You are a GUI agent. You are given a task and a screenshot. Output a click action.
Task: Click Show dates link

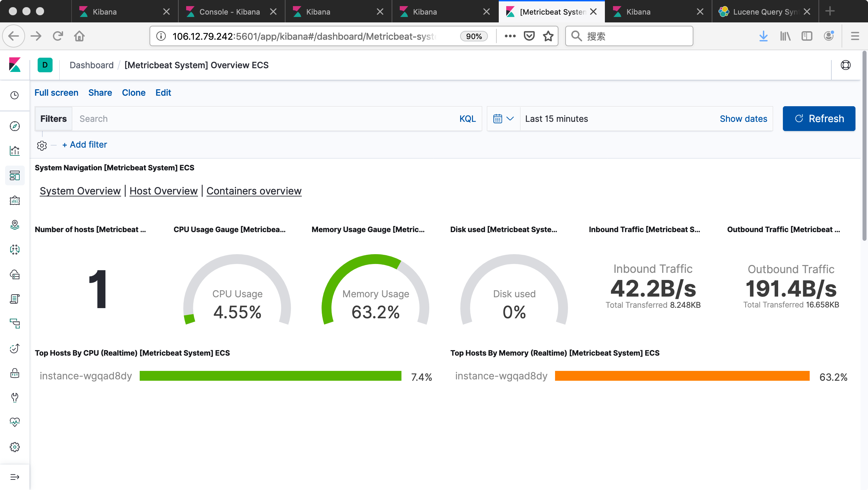(x=743, y=119)
